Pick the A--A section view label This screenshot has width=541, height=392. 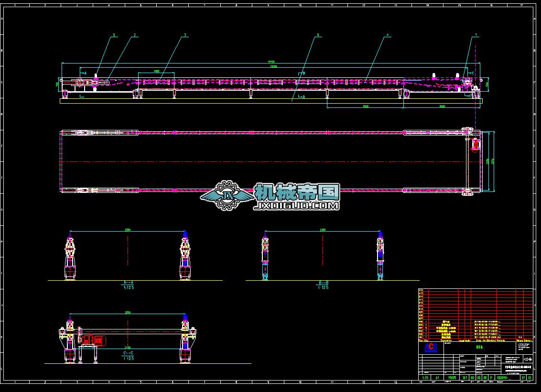click(129, 283)
